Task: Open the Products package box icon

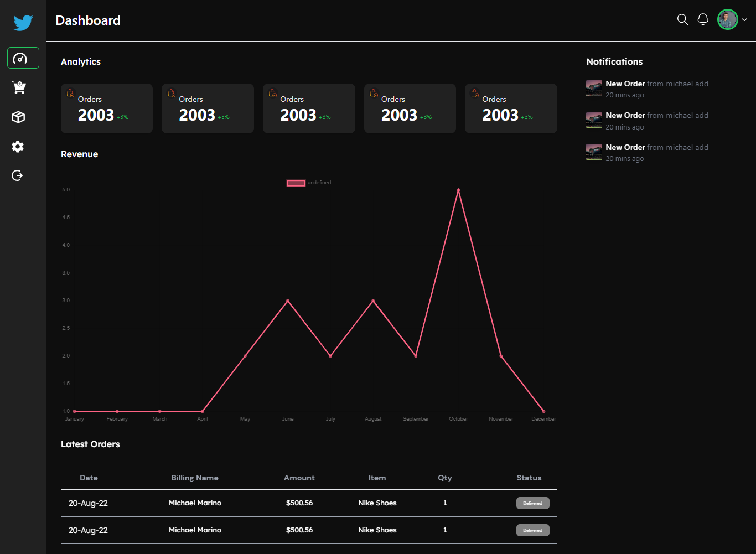Action: pyautogui.click(x=18, y=117)
